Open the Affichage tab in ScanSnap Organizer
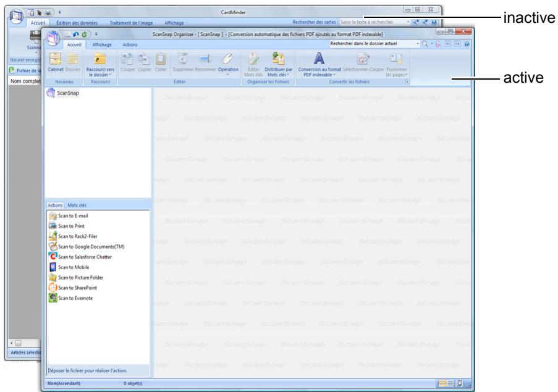558x392 pixels. [x=102, y=45]
